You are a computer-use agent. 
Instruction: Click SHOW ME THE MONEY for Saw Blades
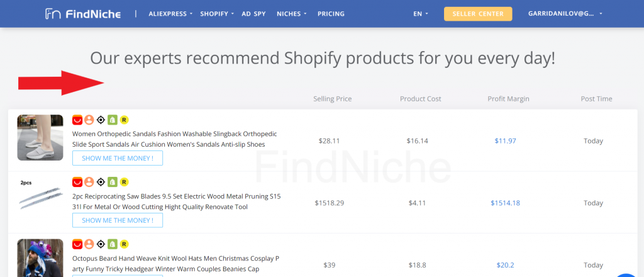[x=118, y=220]
